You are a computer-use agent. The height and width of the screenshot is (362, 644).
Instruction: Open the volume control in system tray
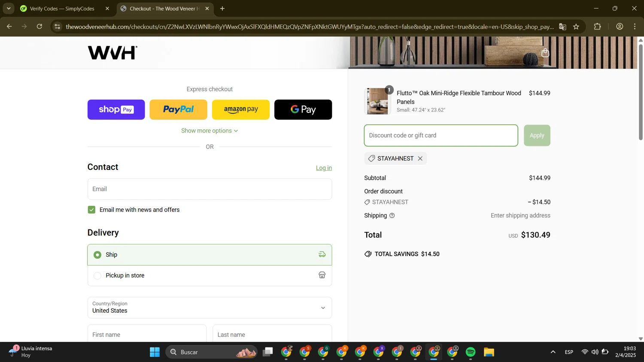[x=595, y=352]
